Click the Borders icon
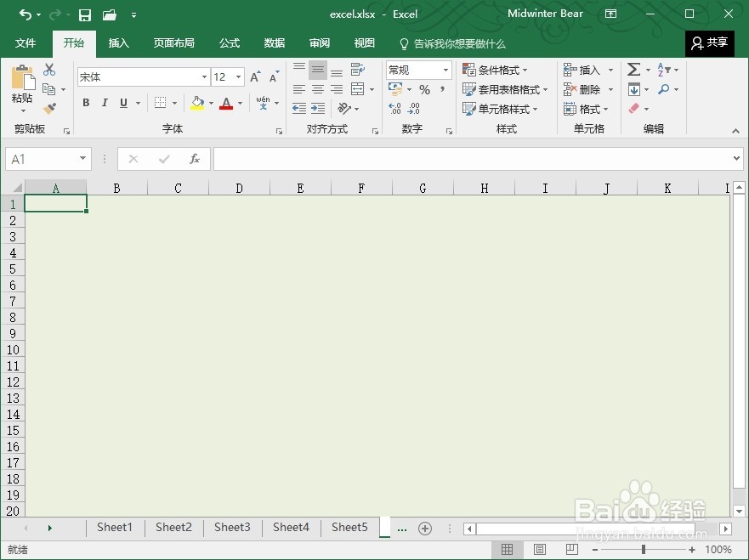The image size is (749, 560). [x=160, y=103]
